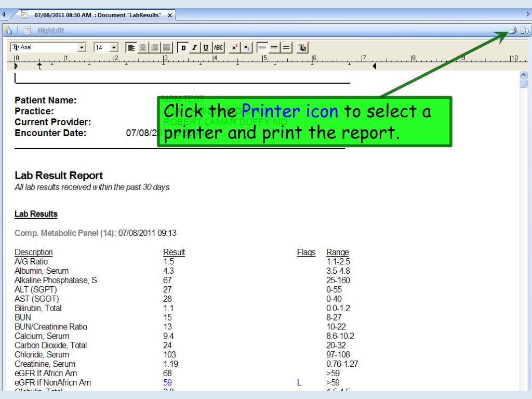Click the copy pages icon left of HighEdit
Viewport: 532px width, 399px height.
pos(8,31)
